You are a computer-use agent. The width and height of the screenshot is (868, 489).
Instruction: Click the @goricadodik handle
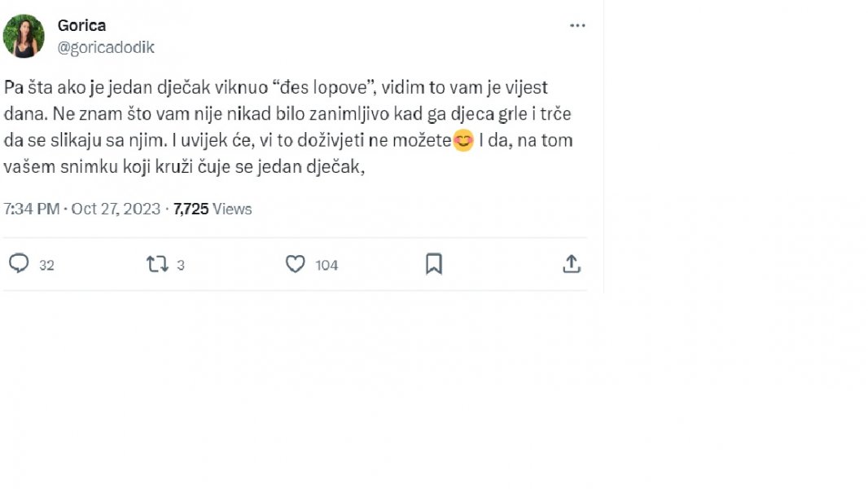(x=107, y=47)
